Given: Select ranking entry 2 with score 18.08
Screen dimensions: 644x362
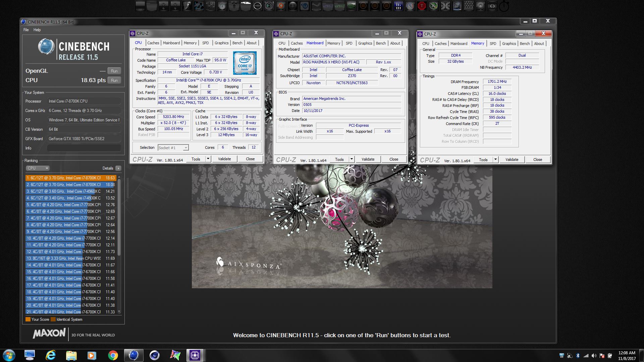Looking at the screenshot, I should 71,185.
